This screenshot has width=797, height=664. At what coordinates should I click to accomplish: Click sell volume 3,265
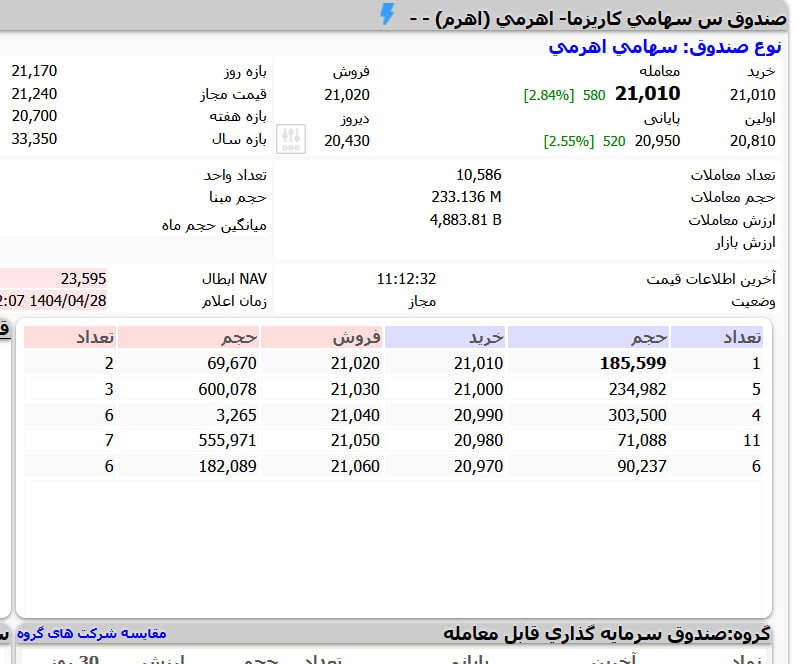tap(236, 415)
